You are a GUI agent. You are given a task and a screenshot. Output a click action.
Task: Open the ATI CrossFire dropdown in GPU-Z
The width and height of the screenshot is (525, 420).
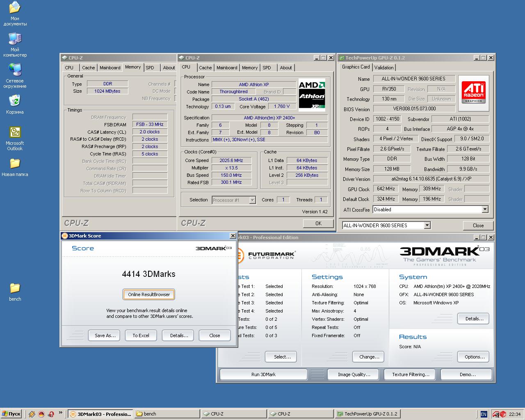click(485, 210)
